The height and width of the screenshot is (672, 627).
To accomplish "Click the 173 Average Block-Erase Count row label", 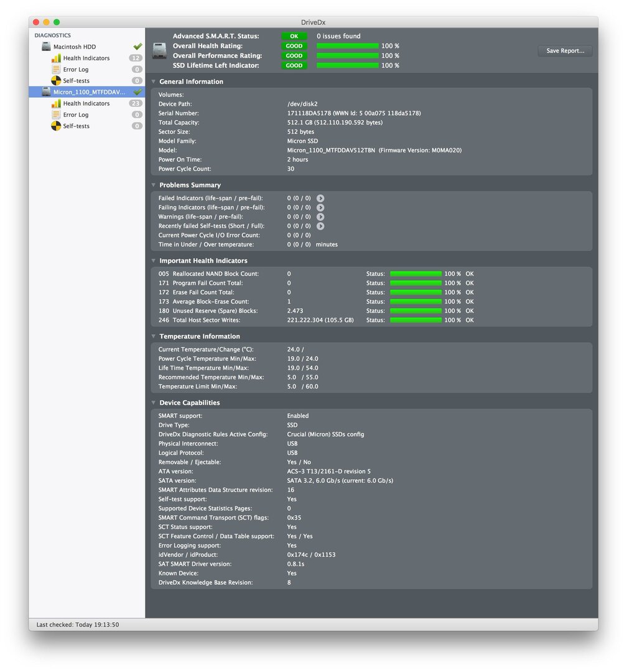I will coord(203,301).
